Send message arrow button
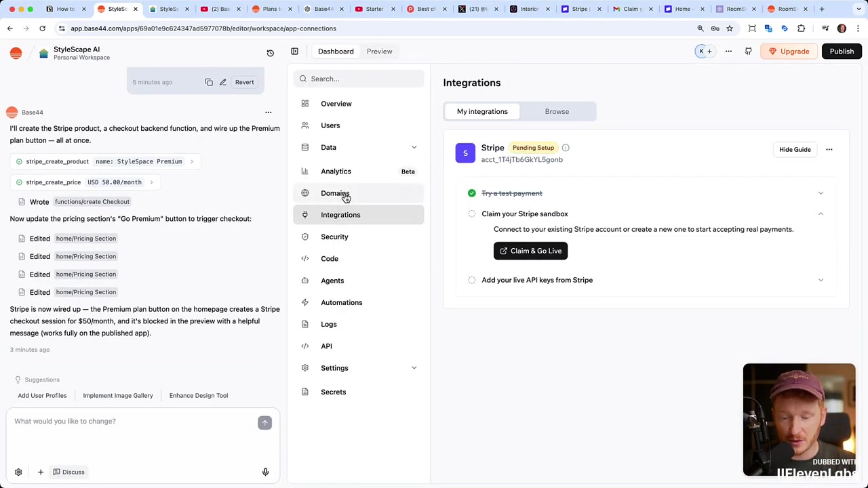 click(264, 422)
